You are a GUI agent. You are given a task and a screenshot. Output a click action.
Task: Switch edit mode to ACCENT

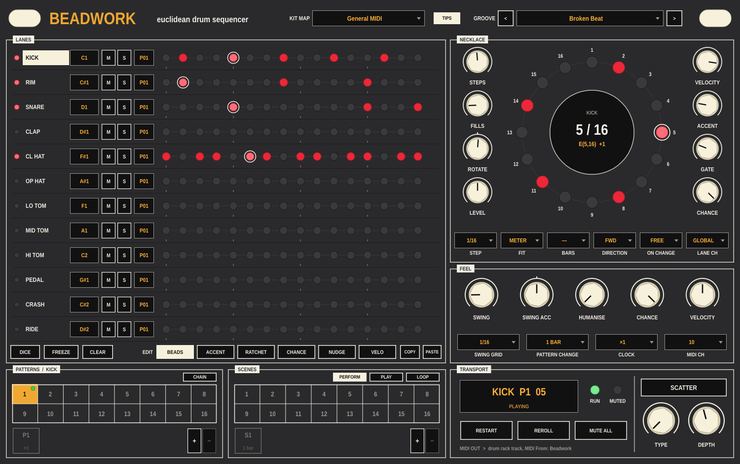[215, 352]
